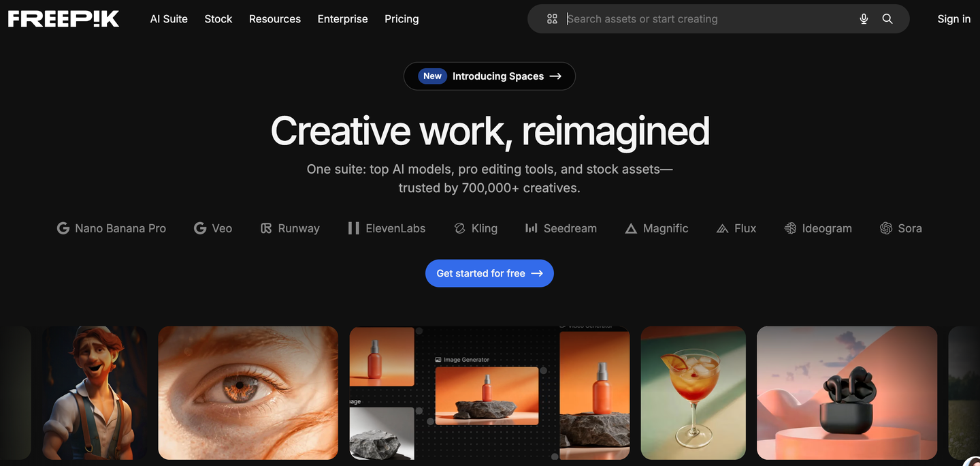The height and width of the screenshot is (466, 980).
Task: Select the Flux model label
Action: (x=745, y=228)
